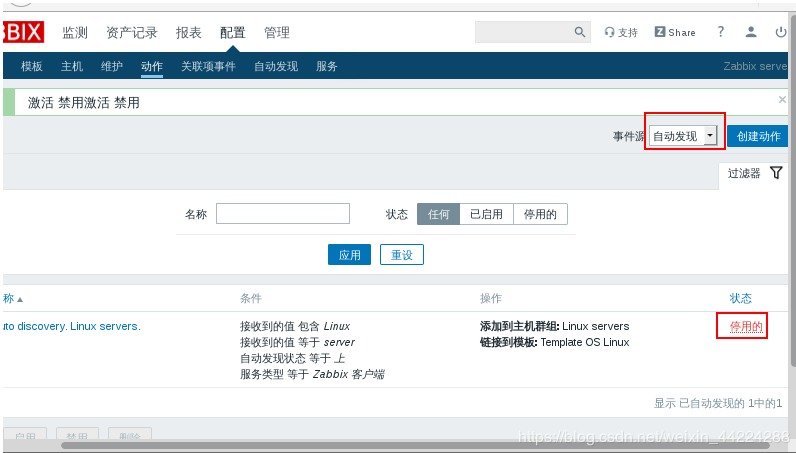796x453 pixels.
Task: Click '添加到主机群组: Linux servers' text
Action: point(555,326)
